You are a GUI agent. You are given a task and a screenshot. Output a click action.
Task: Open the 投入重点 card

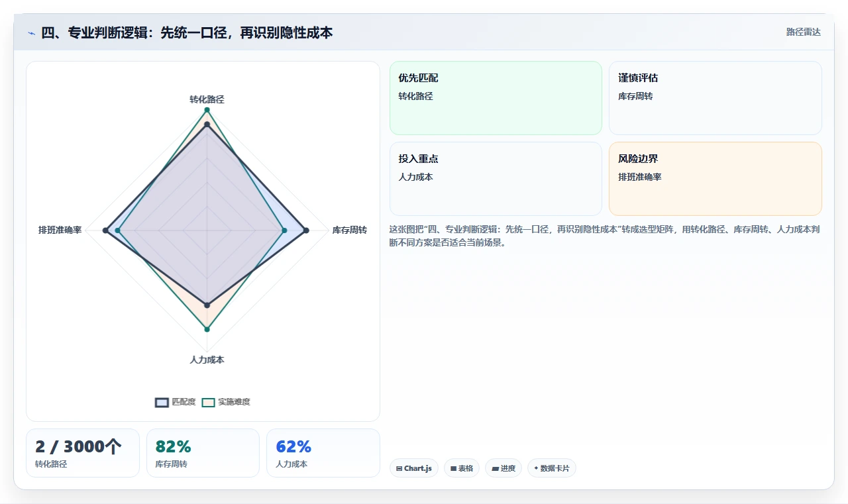(x=496, y=179)
